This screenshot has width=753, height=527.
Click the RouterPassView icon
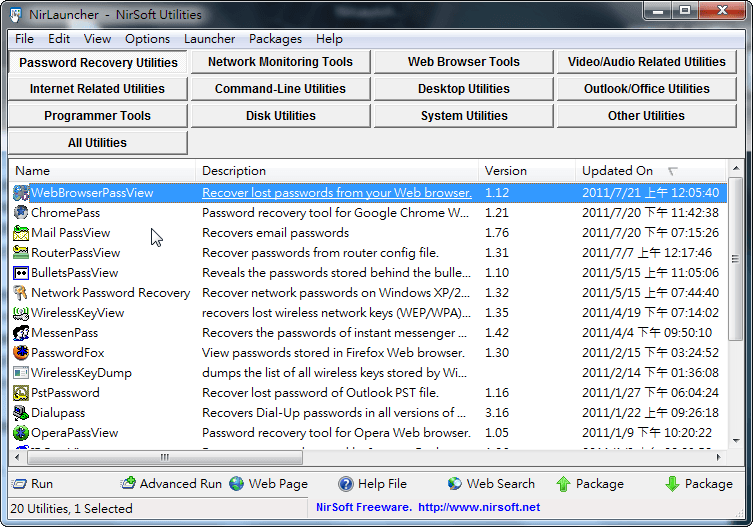(x=21, y=253)
